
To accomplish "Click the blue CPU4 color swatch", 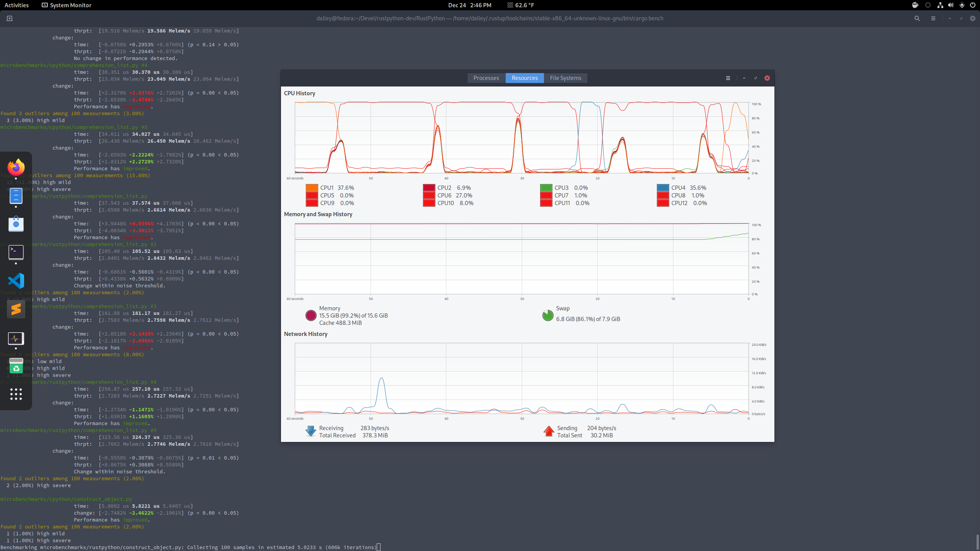I will (x=662, y=187).
